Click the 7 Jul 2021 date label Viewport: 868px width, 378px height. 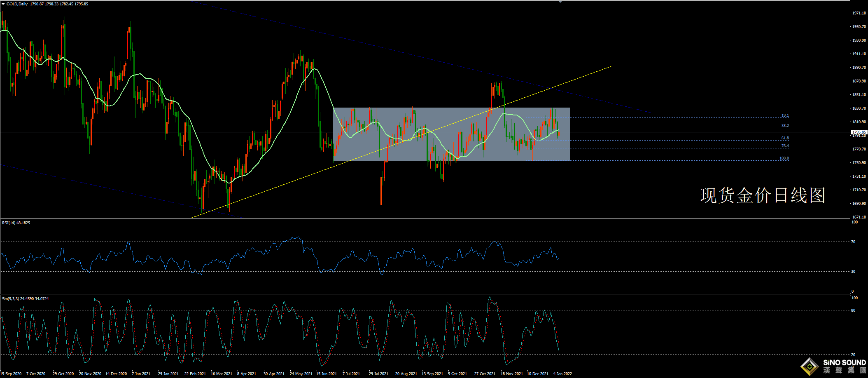click(x=351, y=374)
